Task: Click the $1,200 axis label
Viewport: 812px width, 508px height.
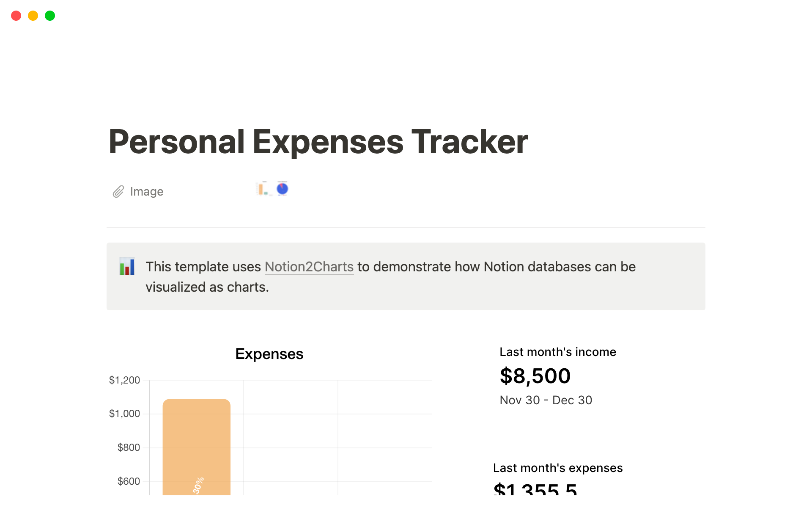Action: (125, 380)
